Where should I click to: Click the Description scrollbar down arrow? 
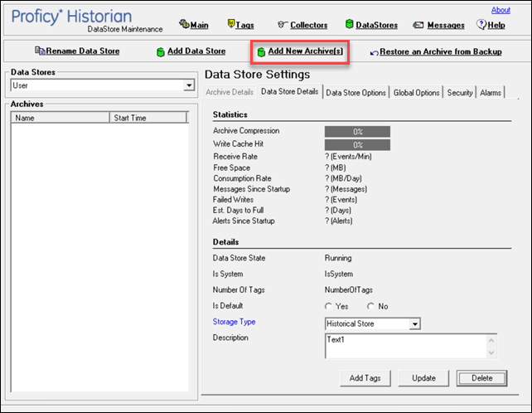pos(491,353)
